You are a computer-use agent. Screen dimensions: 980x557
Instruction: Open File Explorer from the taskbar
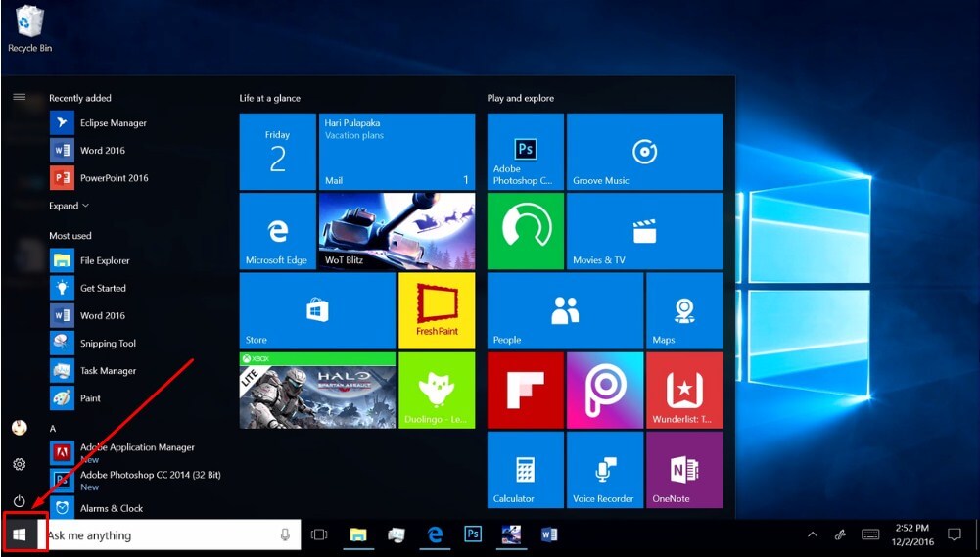tap(358, 534)
